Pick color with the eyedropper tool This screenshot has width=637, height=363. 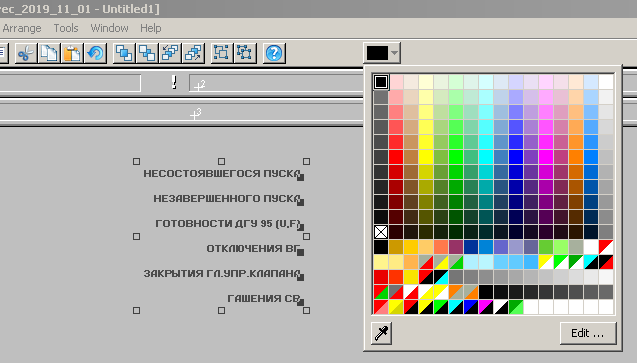click(x=381, y=333)
